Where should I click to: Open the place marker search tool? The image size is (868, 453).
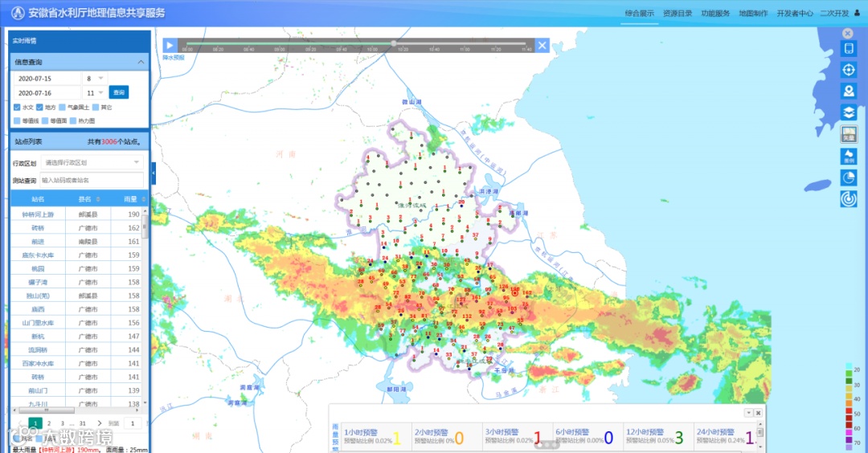848,92
